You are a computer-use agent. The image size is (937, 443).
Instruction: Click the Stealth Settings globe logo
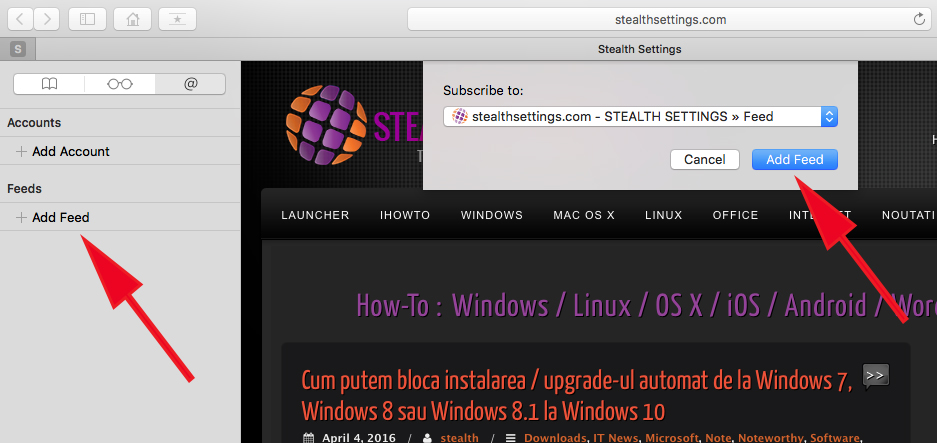coord(326,125)
